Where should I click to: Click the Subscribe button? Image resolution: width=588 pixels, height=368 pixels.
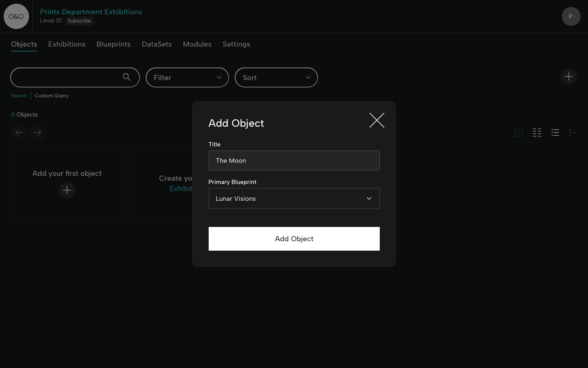[79, 21]
